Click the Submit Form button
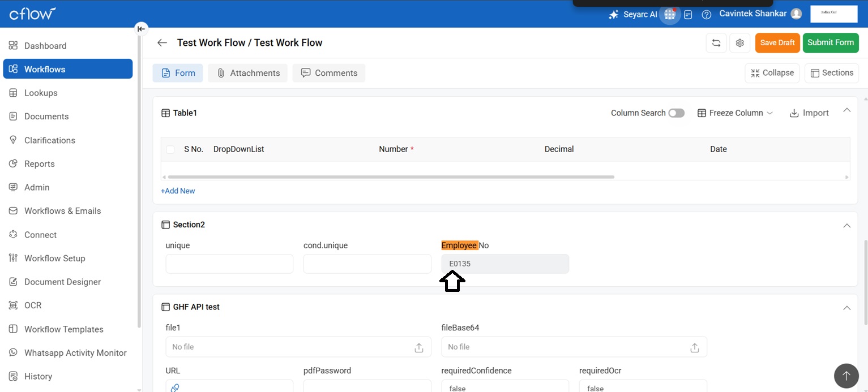This screenshot has height=392, width=868. click(830, 43)
